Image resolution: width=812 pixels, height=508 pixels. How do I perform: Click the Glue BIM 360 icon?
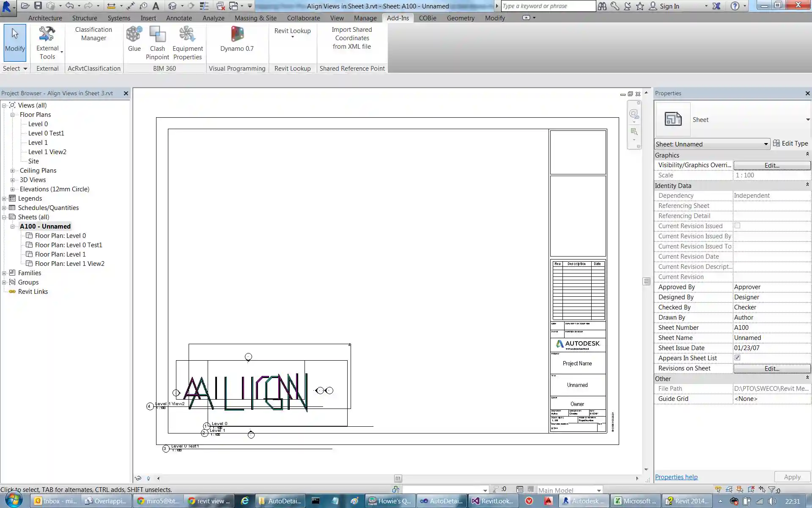click(134, 35)
